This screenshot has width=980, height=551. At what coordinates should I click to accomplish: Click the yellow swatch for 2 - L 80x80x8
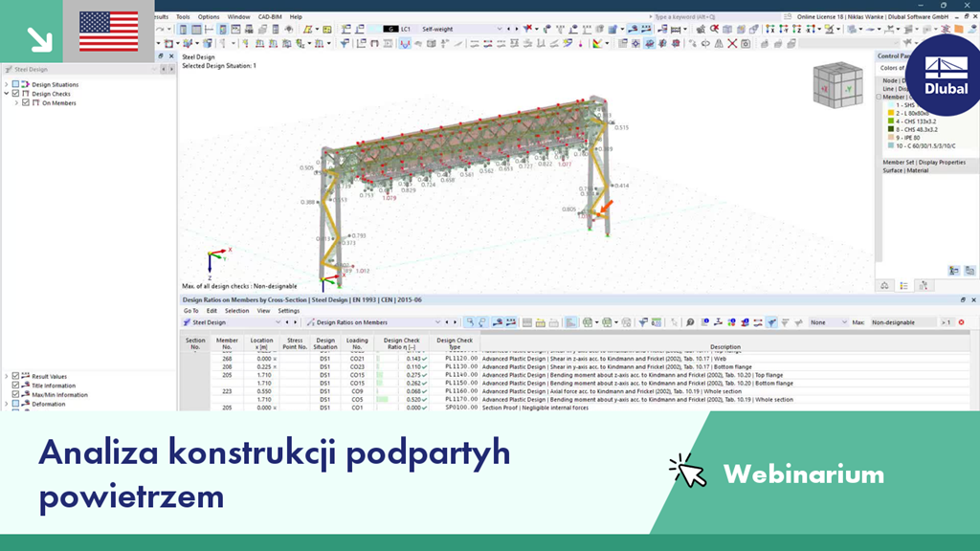point(891,113)
